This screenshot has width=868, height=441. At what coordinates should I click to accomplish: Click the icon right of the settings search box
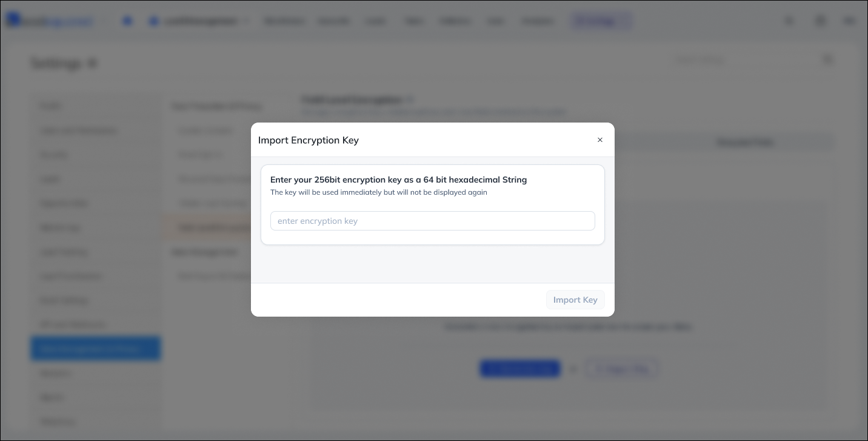(827, 59)
